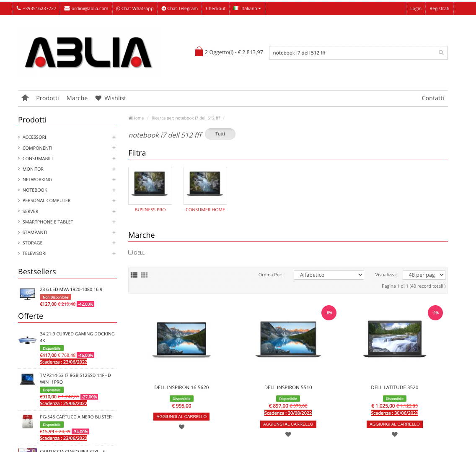Switch to list view layout

tap(134, 275)
